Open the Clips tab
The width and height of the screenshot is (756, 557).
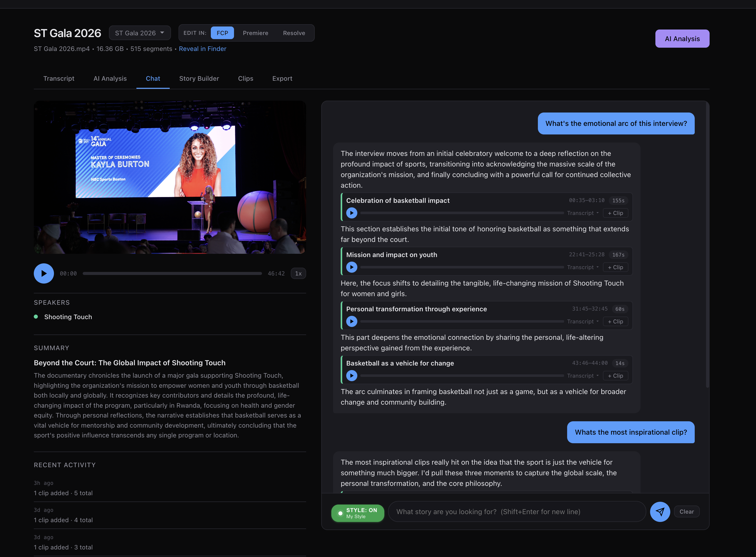[245, 78]
